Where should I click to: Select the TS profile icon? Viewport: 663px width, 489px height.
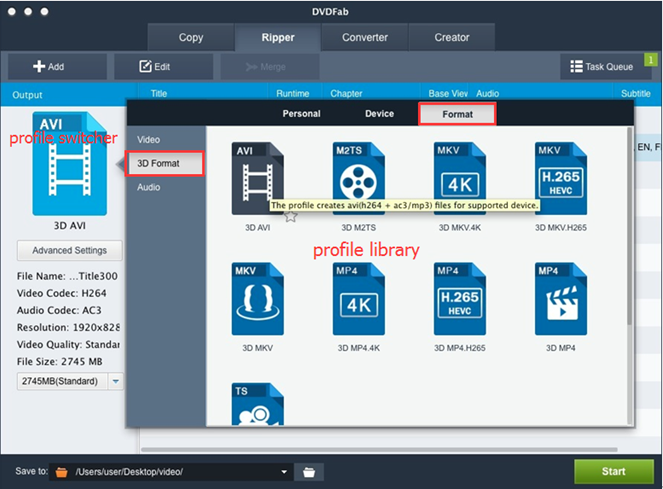point(258,404)
